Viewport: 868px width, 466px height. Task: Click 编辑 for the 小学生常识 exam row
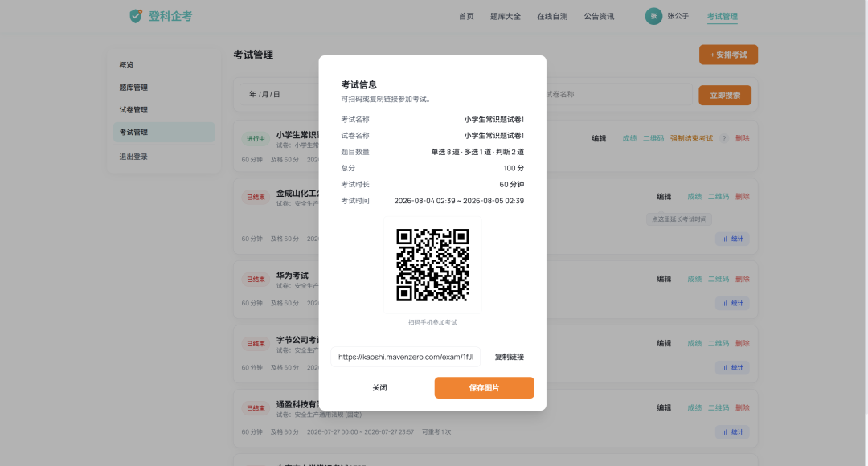[x=599, y=138]
